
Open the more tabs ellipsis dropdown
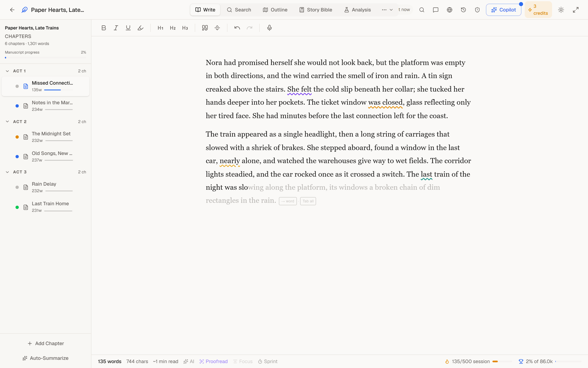pyautogui.click(x=387, y=10)
